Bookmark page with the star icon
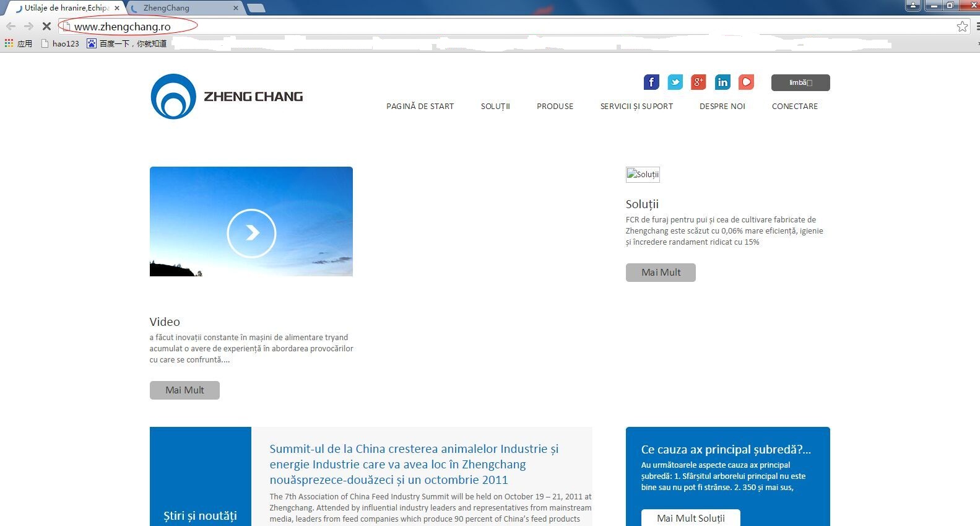This screenshot has height=526, width=980. click(962, 26)
